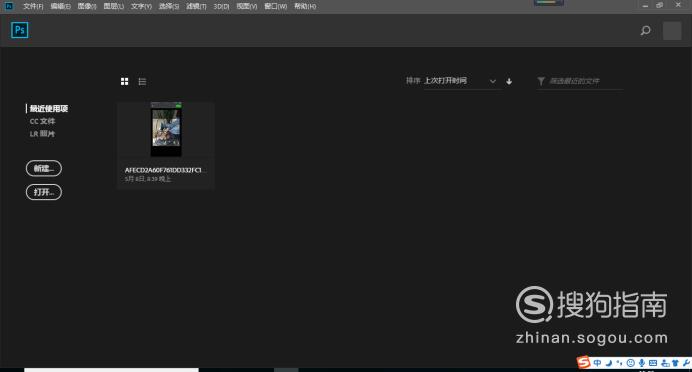Screen dimensions: 692x372
Task: Open the search magnifier icon
Action: click(645, 30)
